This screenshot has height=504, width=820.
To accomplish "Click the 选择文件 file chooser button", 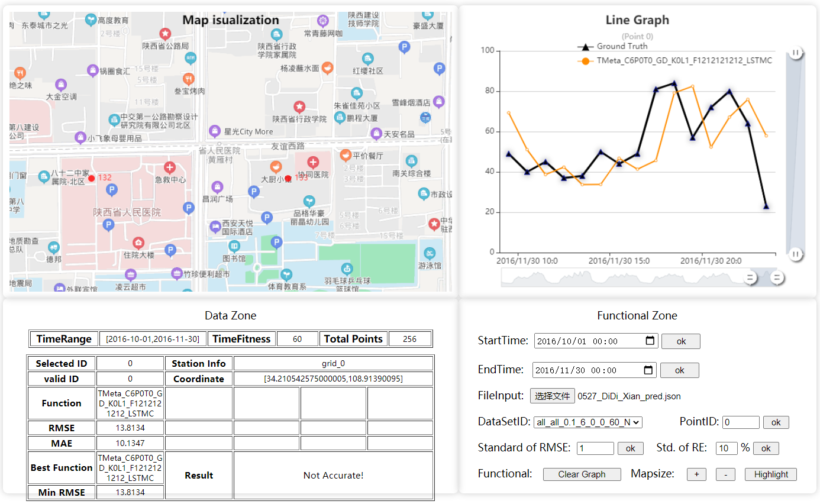I will point(552,396).
